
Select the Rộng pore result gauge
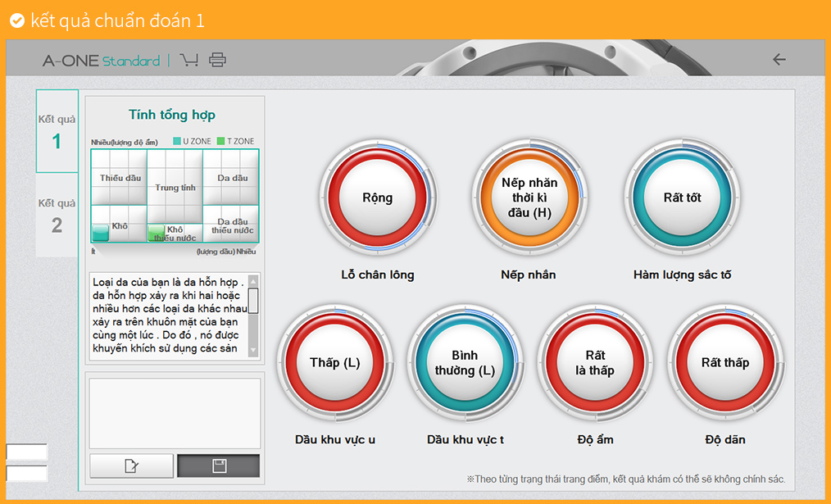tap(378, 198)
